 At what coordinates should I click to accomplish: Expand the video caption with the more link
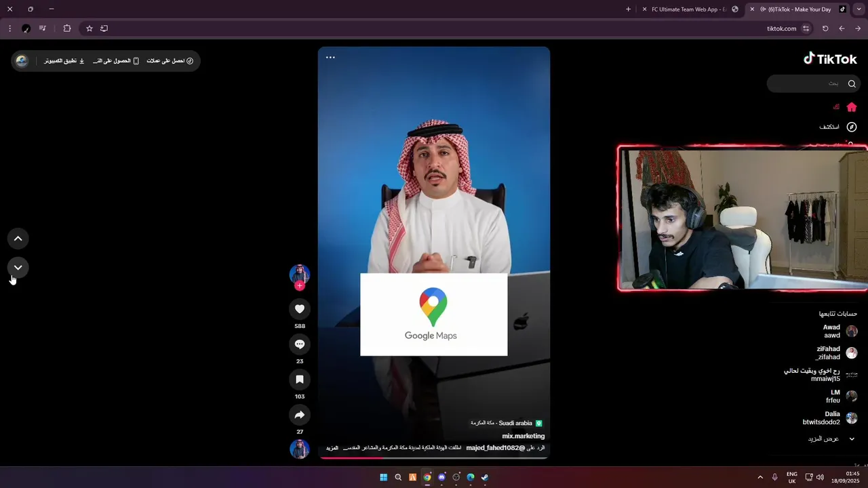[x=332, y=448]
